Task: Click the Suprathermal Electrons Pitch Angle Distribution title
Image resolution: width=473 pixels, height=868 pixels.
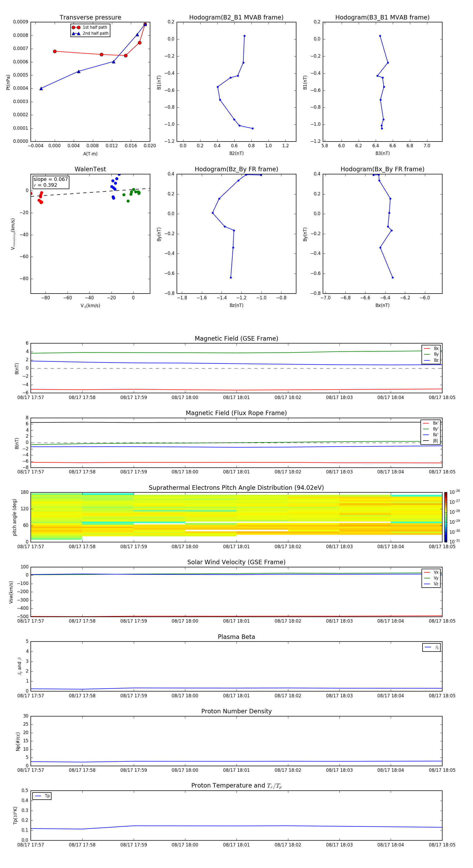Action: 236,488
